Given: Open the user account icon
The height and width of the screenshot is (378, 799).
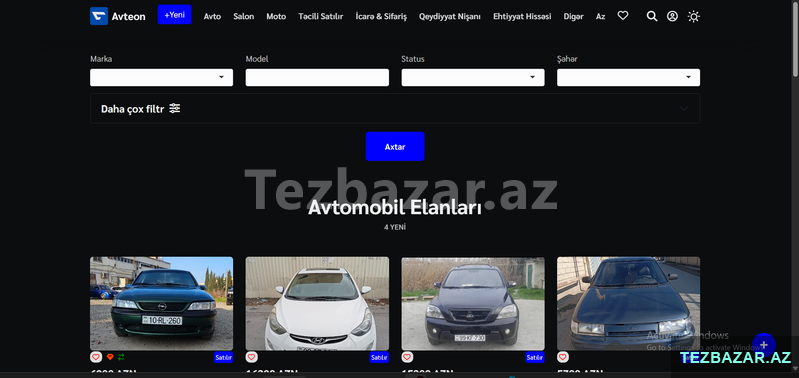Looking at the screenshot, I should 673,16.
